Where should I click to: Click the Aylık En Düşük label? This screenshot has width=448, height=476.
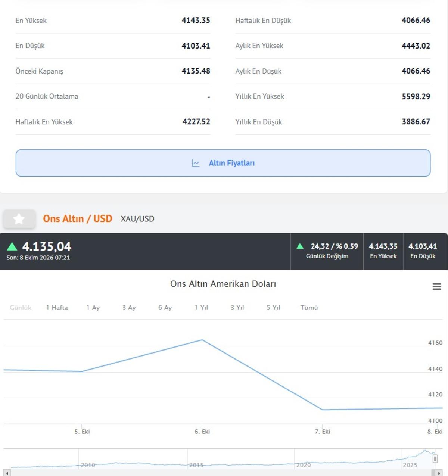pyautogui.click(x=258, y=71)
